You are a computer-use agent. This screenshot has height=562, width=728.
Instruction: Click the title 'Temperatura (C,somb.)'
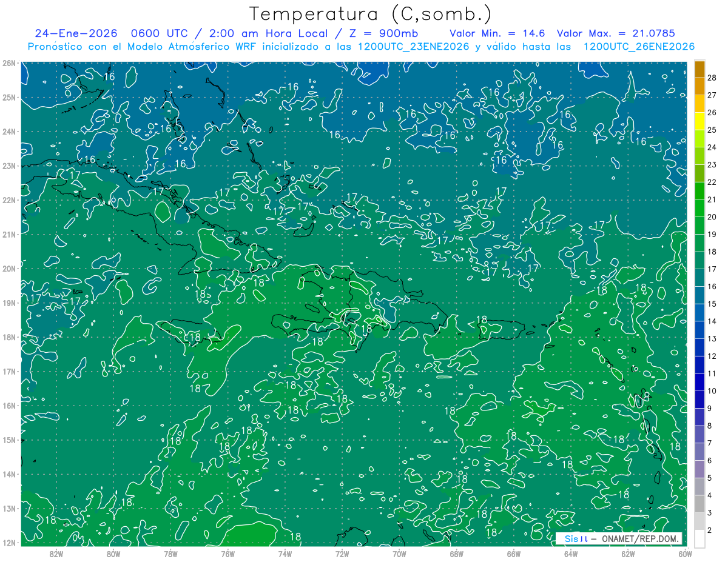click(x=371, y=14)
